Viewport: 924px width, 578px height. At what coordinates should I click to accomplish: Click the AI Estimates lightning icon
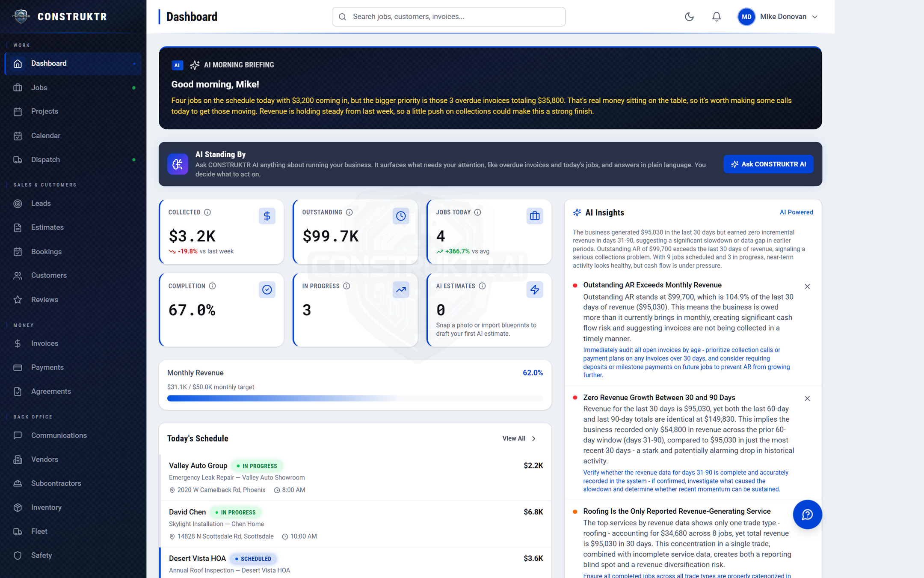(x=535, y=290)
